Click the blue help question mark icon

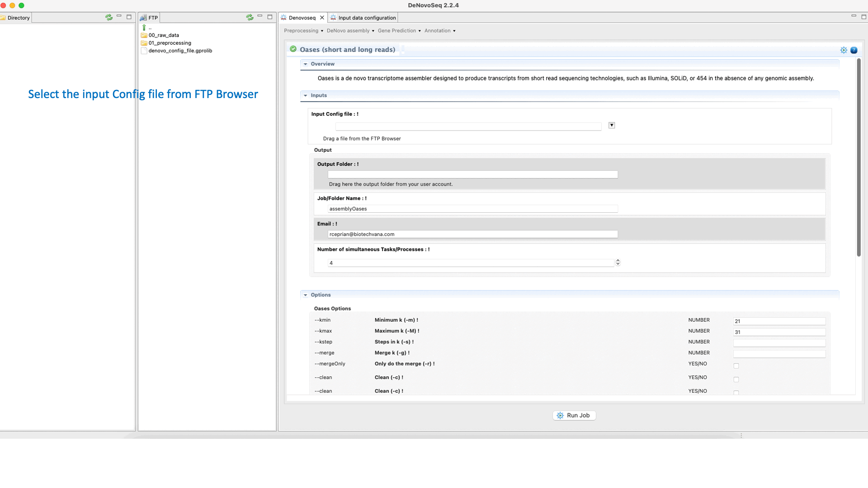(854, 50)
